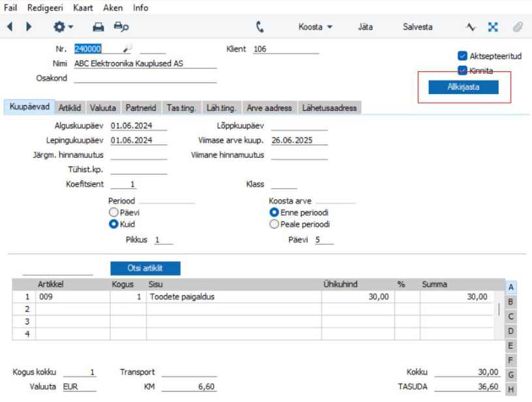This screenshot has width=532, height=402.
Task: Click the Lõppkuupäev date field
Action: coord(299,125)
